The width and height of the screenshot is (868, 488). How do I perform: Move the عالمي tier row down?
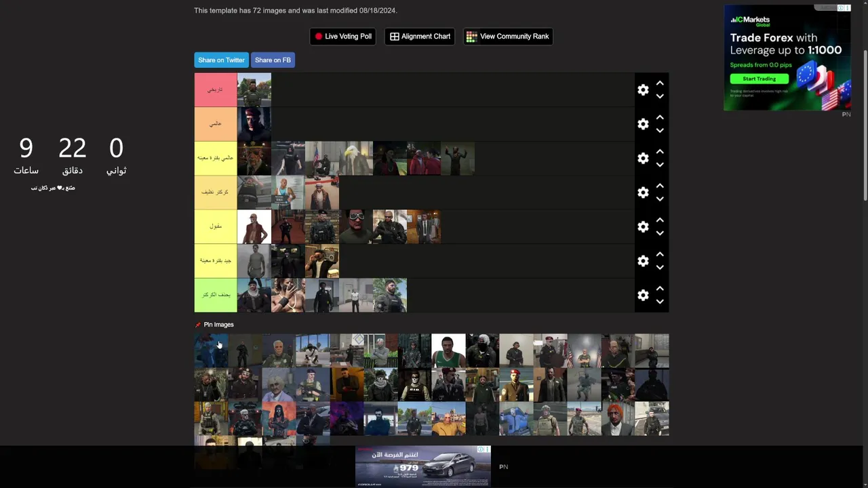(660, 131)
